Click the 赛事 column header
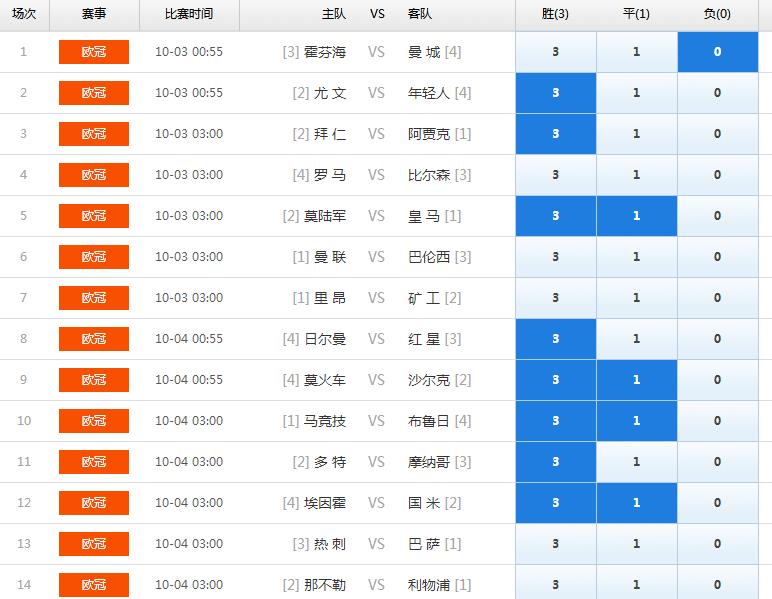772x599 pixels. tap(94, 14)
